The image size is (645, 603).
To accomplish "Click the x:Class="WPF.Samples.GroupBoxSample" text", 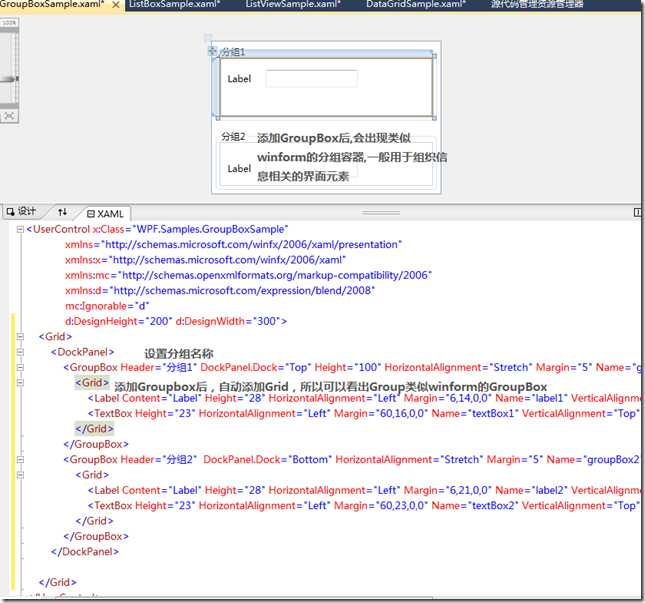I will (x=190, y=229).
